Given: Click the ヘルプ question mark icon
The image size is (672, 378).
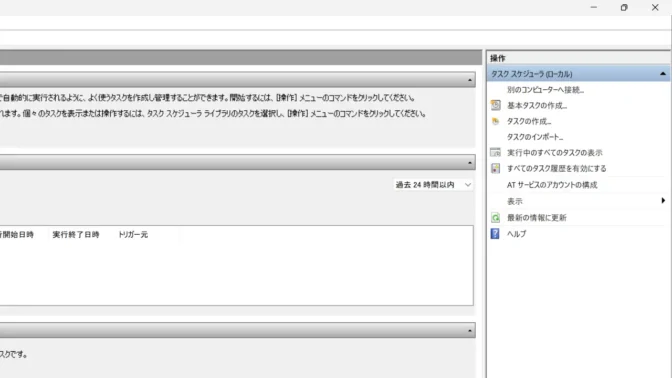Looking at the screenshot, I should (495, 234).
